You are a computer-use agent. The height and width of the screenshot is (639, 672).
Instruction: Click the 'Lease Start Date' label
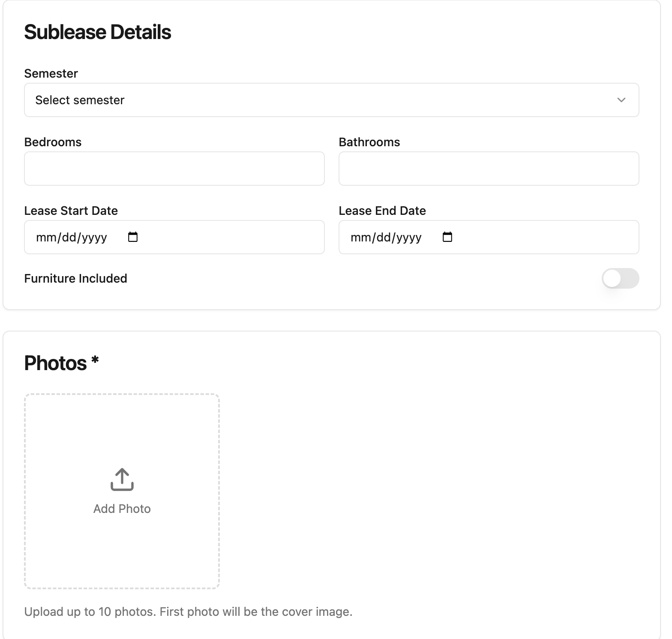coord(71,211)
